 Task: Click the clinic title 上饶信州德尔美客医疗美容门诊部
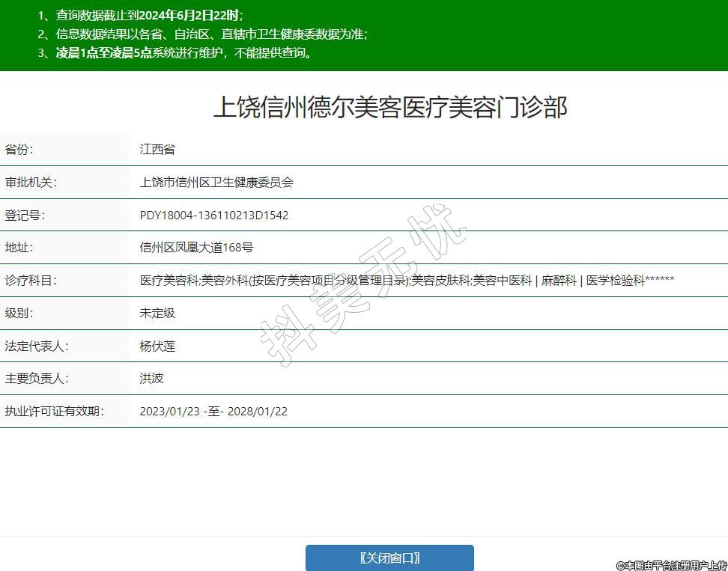[390, 107]
